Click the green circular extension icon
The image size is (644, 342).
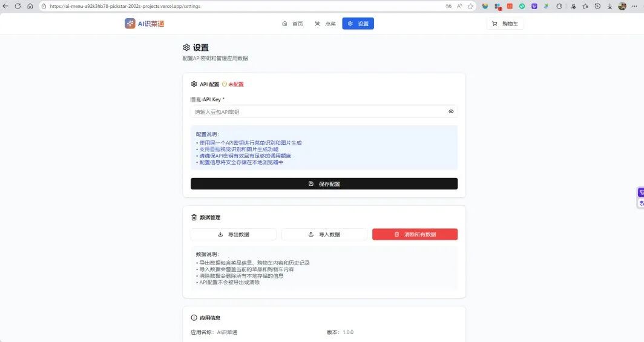[522, 6]
